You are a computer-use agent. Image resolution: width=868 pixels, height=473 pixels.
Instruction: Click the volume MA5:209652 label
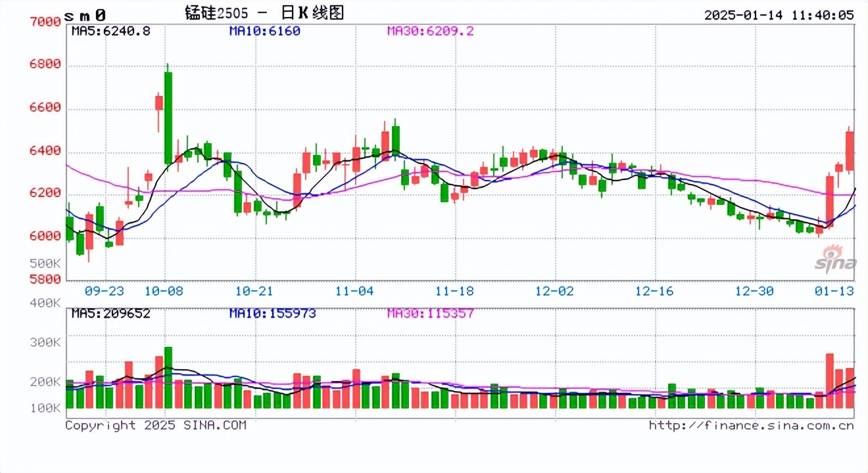click(x=111, y=314)
